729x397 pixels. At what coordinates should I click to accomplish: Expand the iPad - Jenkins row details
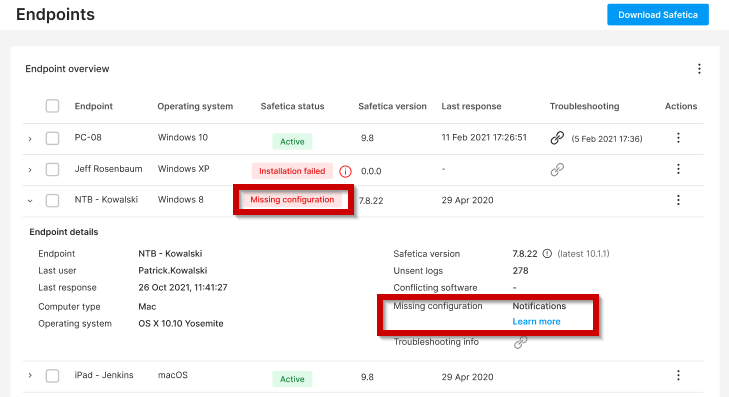pos(30,375)
